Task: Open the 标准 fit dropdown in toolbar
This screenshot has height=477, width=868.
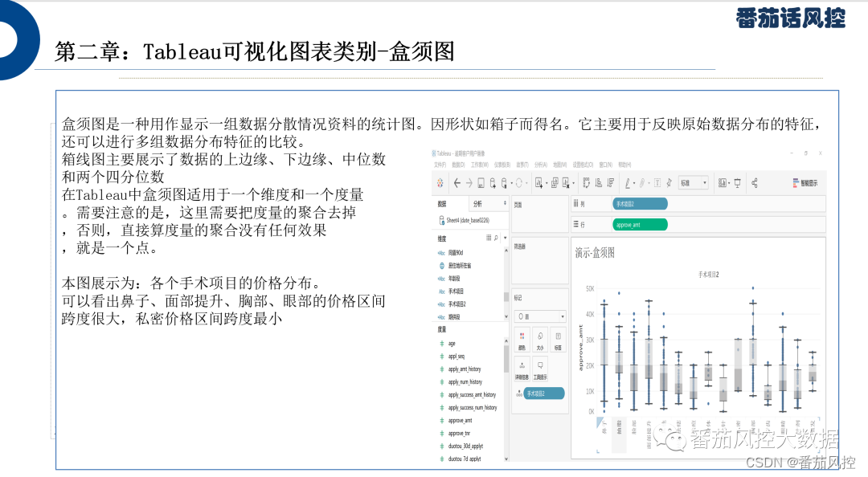Action: 693,182
